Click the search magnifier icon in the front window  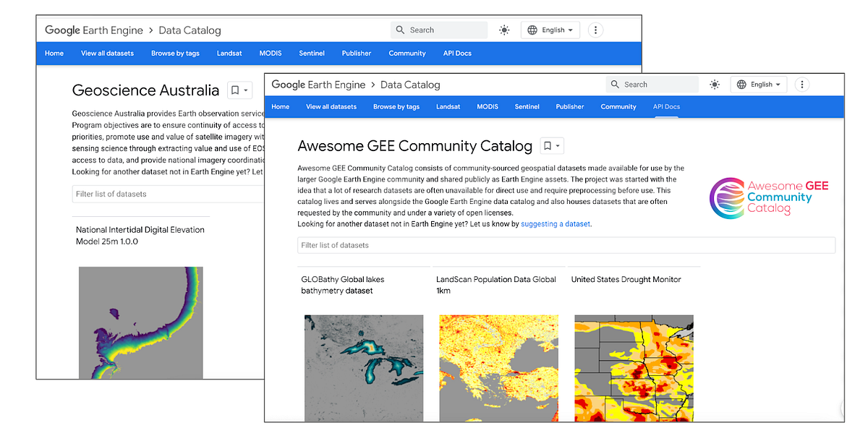point(614,85)
